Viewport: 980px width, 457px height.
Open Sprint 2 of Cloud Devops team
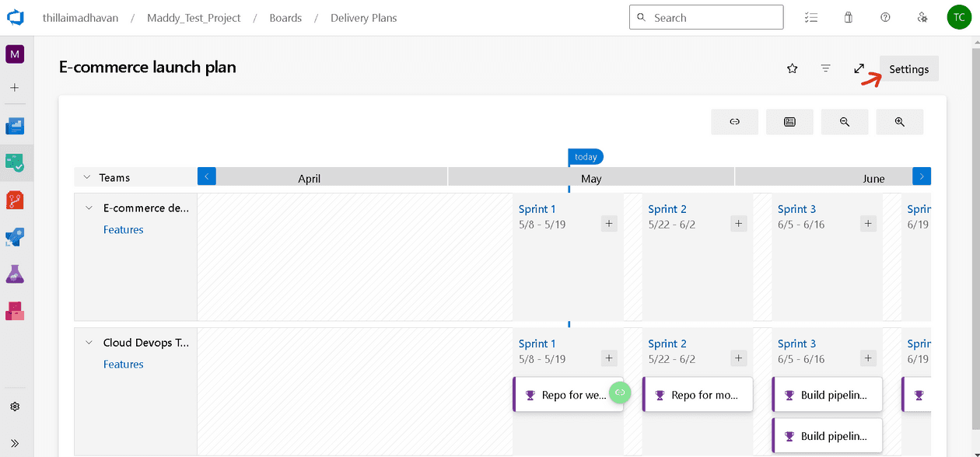click(x=667, y=344)
